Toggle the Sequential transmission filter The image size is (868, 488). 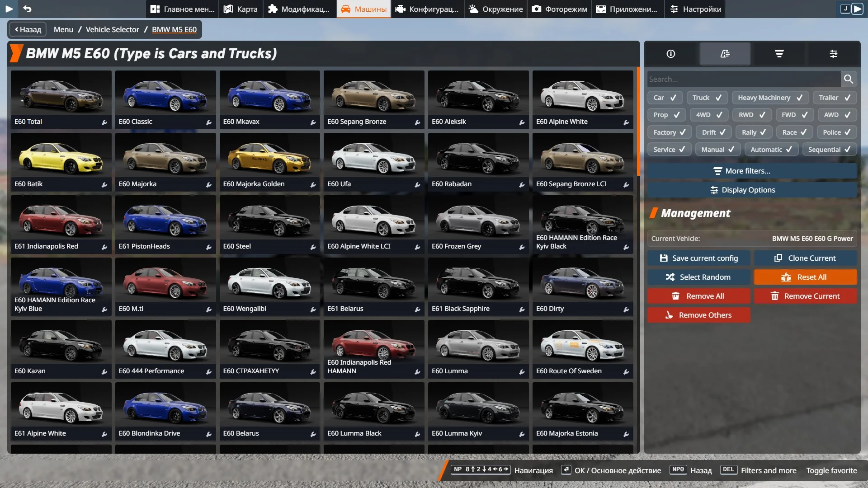[830, 150]
